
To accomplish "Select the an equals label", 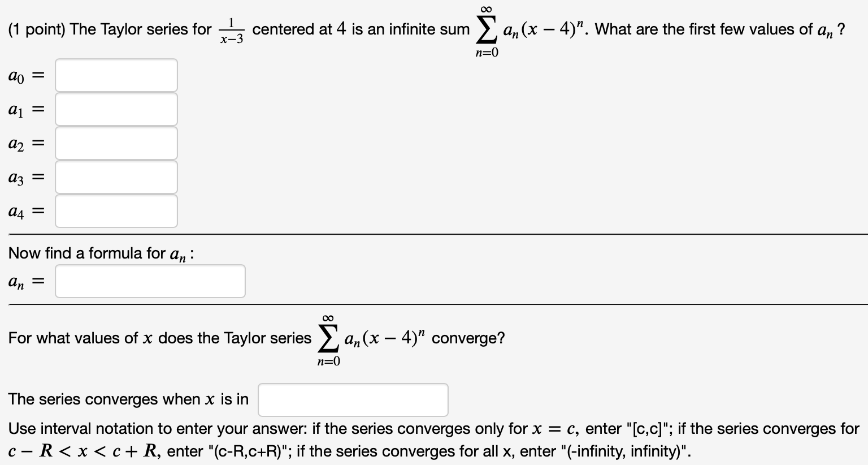I will [24, 281].
